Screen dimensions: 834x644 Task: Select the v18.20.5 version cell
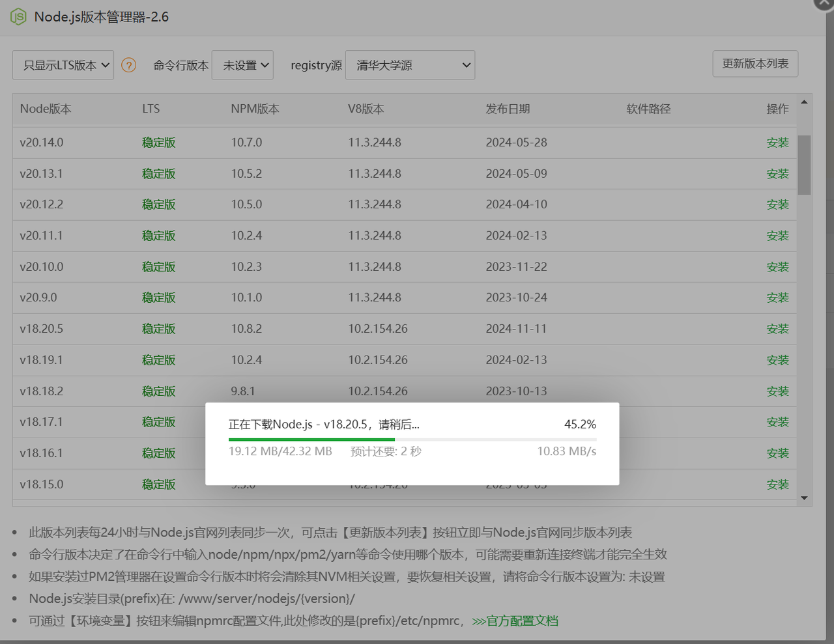[42, 329]
